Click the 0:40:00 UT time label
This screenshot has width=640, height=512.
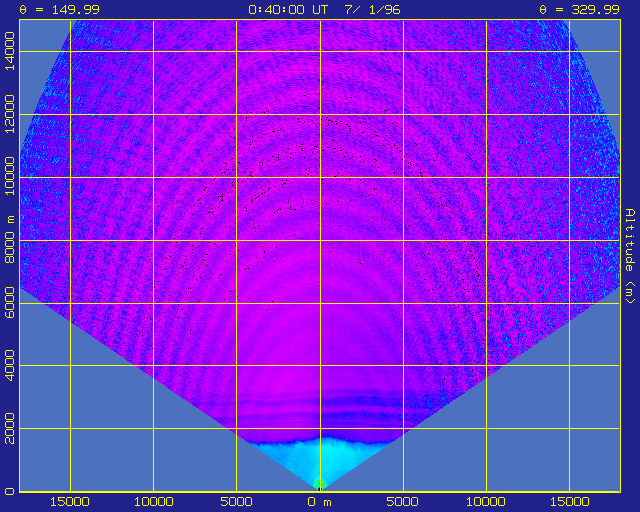tap(288, 9)
